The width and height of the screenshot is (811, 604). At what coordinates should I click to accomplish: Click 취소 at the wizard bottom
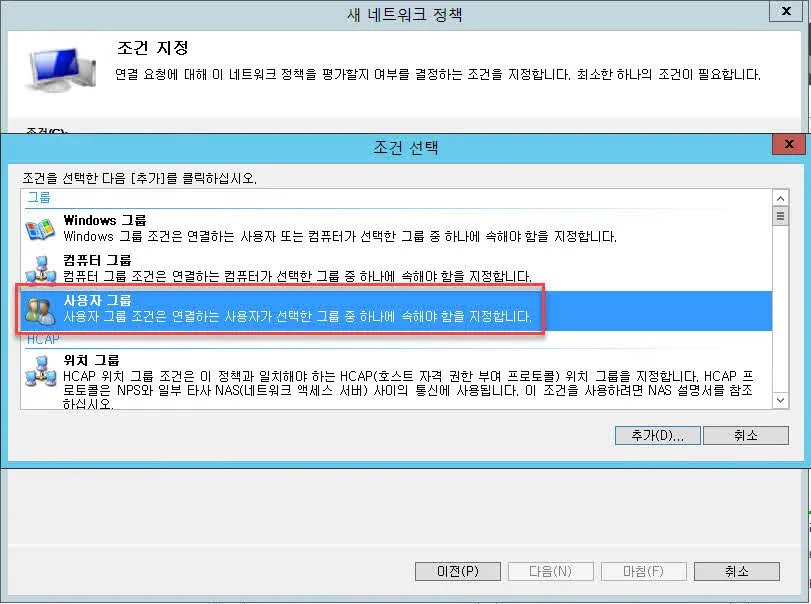[737, 571]
